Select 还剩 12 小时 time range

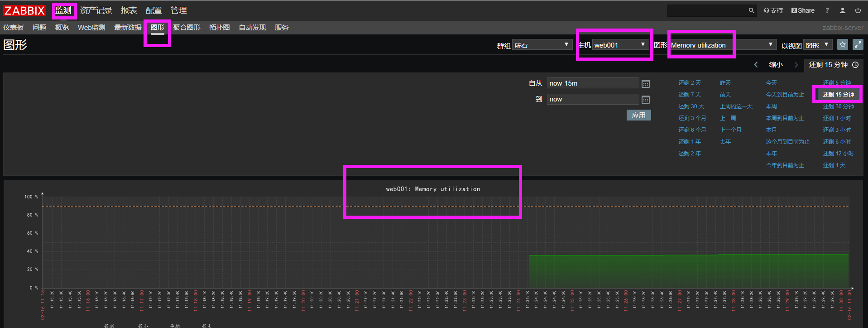point(839,154)
